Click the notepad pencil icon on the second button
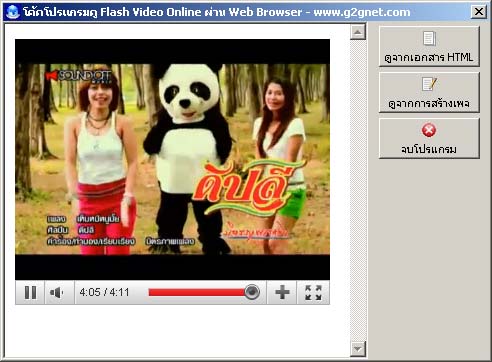The image size is (492, 362). tap(429, 84)
